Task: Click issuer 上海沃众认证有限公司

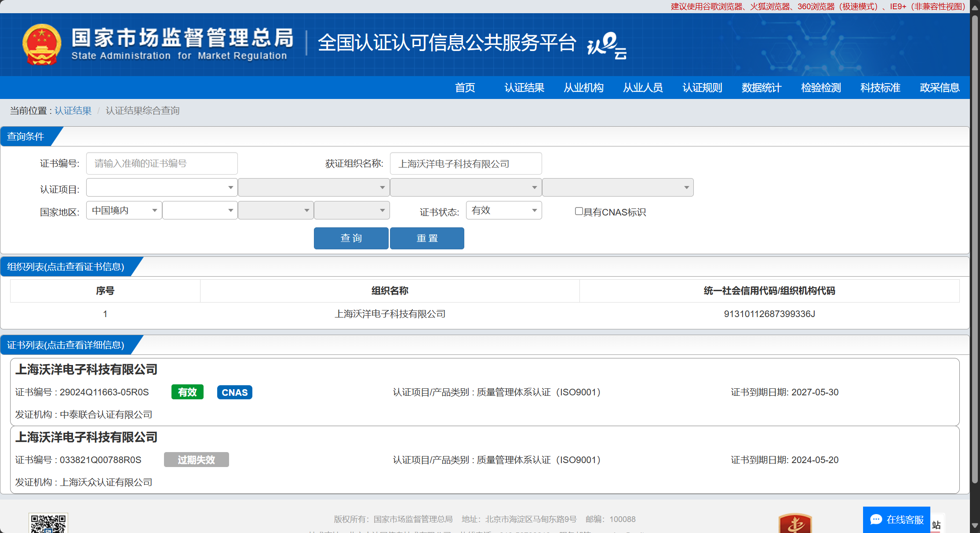Action: (x=106, y=482)
